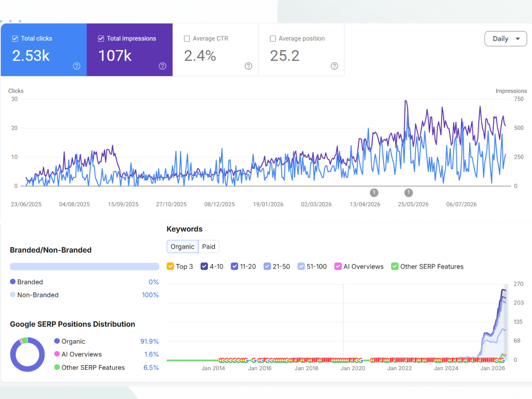This screenshot has height=399, width=532.
Task: Toggle Other SERP Features checkbox
Action: pyautogui.click(x=395, y=266)
